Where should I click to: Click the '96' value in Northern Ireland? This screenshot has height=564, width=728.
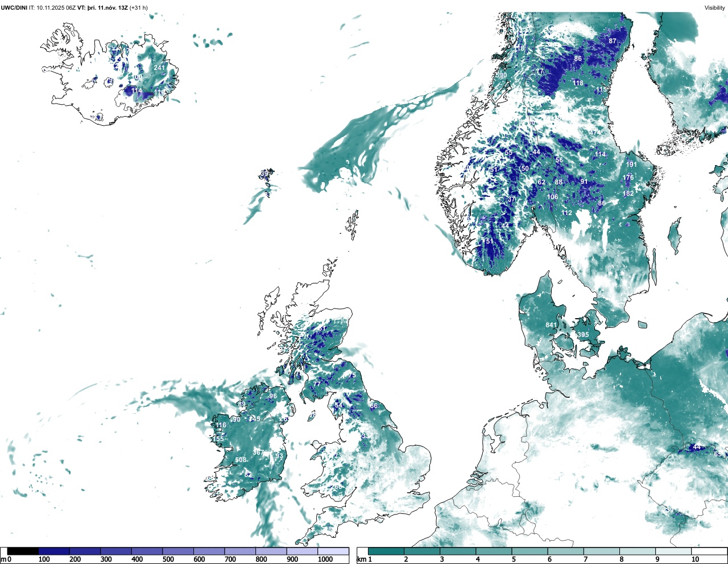[273, 397]
